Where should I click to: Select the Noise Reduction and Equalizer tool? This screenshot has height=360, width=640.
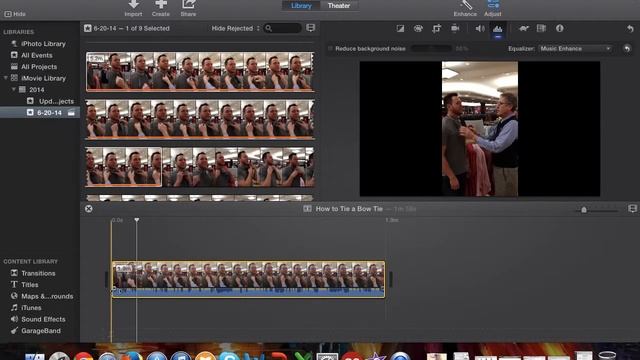click(x=498, y=29)
